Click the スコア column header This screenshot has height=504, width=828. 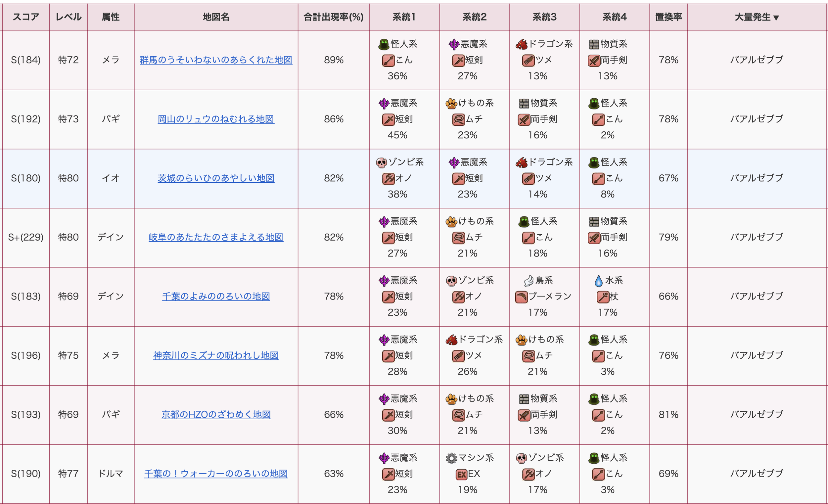pos(26,17)
